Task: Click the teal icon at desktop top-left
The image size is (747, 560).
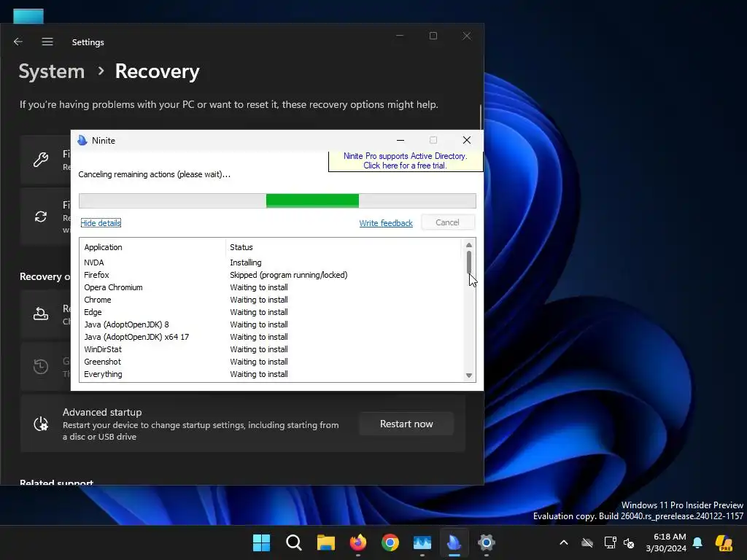Action: pos(28,16)
